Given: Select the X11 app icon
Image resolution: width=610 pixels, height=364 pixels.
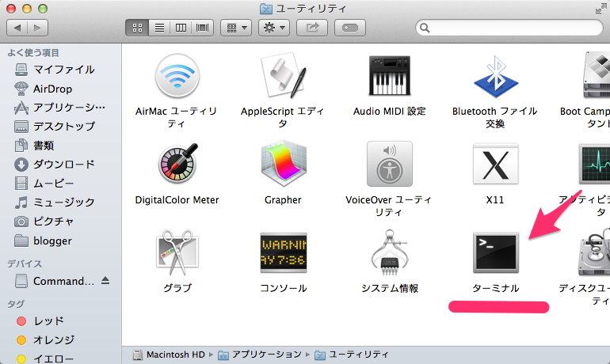Looking at the screenshot, I should (x=496, y=164).
